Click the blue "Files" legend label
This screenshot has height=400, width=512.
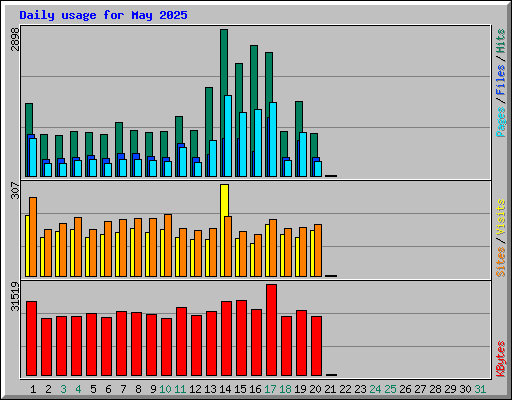click(x=500, y=80)
